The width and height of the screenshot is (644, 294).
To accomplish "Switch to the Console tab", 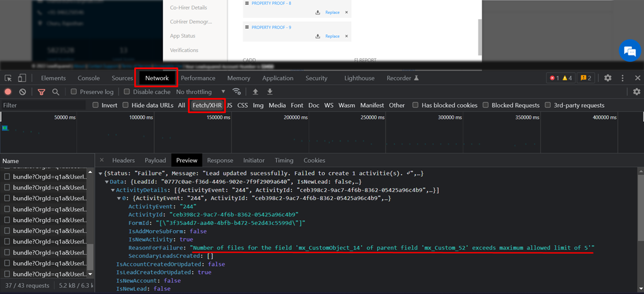I will click(x=89, y=78).
